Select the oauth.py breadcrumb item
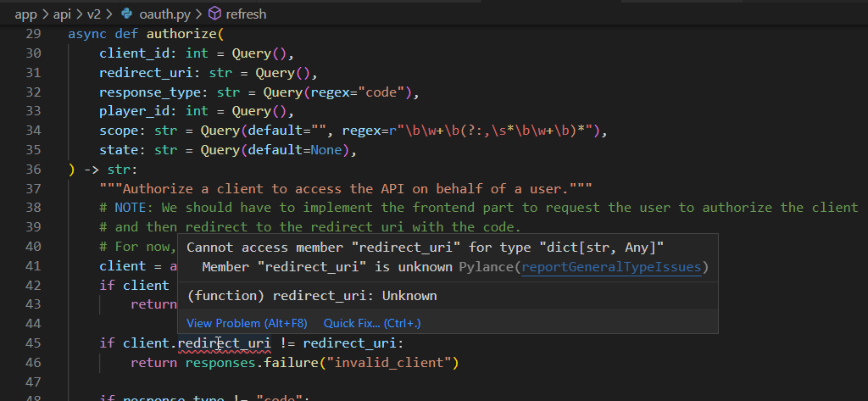This screenshot has height=401, width=868. pyautogui.click(x=167, y=13)
